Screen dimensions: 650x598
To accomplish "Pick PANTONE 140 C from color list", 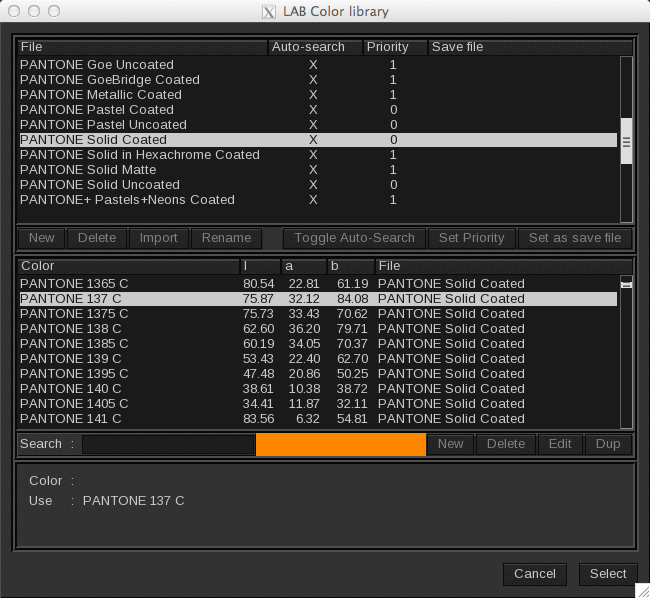I will pos(70,389).
